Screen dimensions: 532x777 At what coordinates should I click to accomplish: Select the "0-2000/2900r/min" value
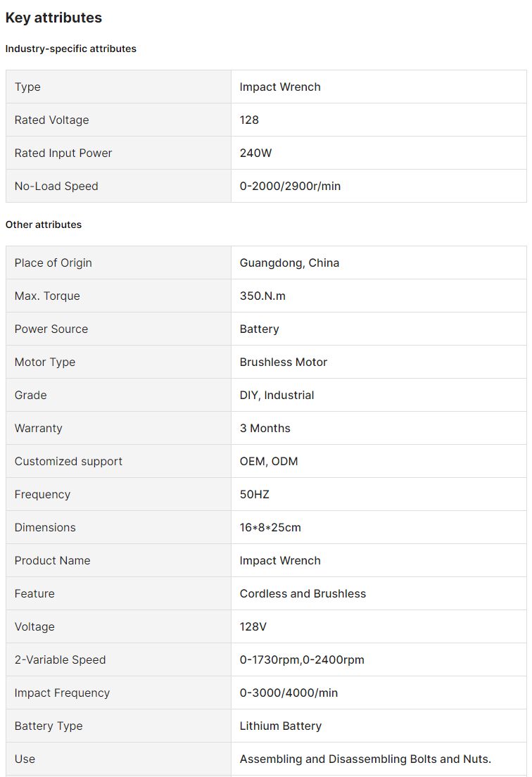(290, 186)
